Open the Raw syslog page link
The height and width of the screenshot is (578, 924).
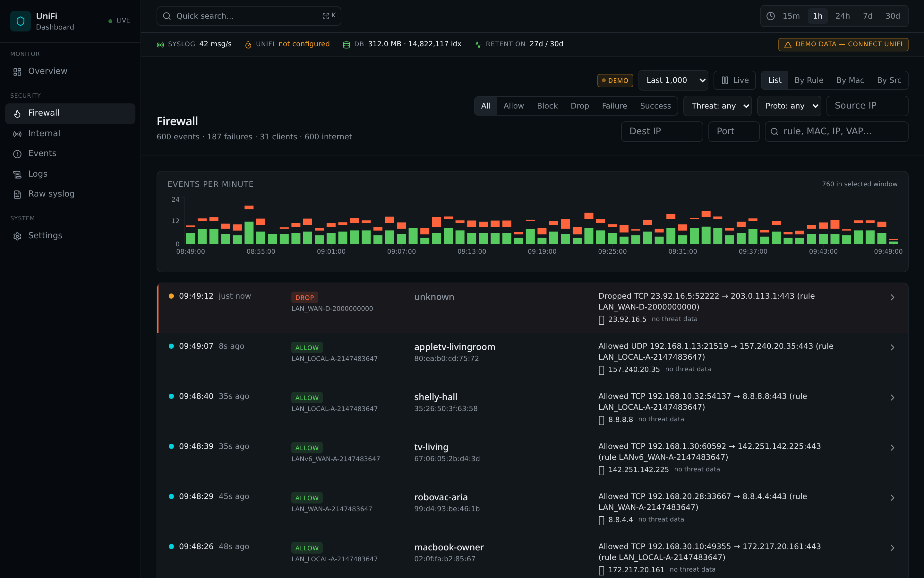pyautogui.click(x=70, y=194)
